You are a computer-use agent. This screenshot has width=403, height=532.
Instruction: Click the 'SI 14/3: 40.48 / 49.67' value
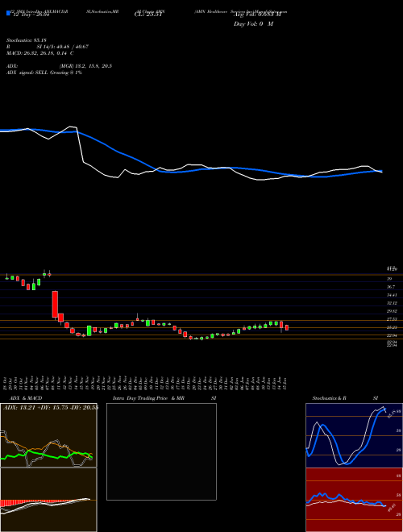[x=63, y=47]
